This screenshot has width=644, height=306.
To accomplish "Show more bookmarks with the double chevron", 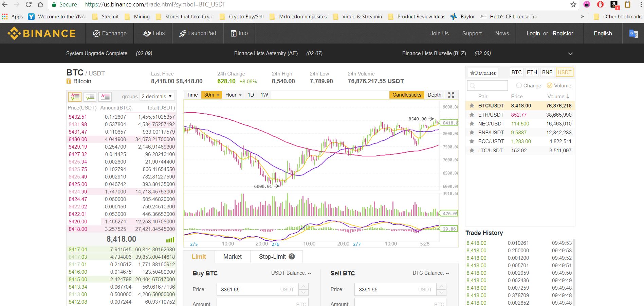I will tap(583, 16).
